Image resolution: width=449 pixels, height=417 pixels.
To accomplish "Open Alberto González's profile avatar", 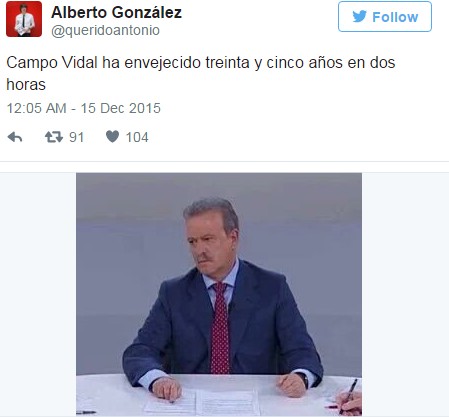I will [24, 19].
